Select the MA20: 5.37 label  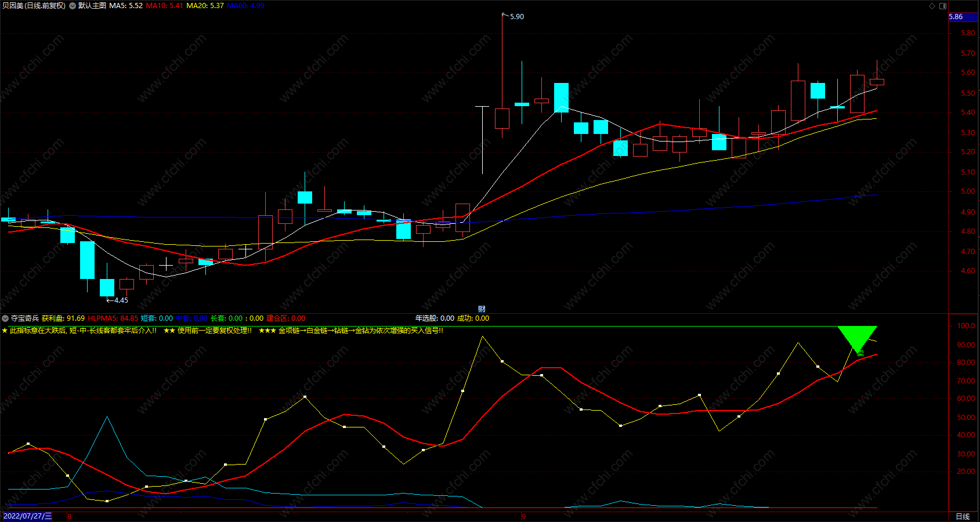click(205, 6)
